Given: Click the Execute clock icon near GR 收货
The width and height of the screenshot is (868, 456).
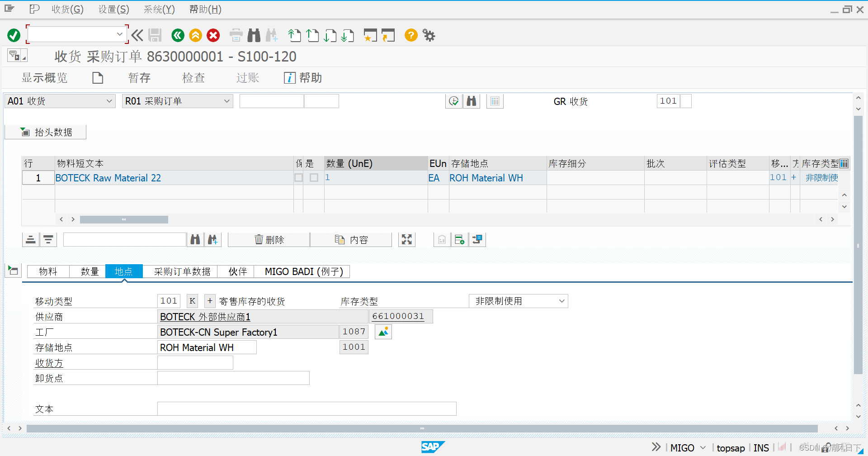Looking at the screenshot, I should click(453, 101).
